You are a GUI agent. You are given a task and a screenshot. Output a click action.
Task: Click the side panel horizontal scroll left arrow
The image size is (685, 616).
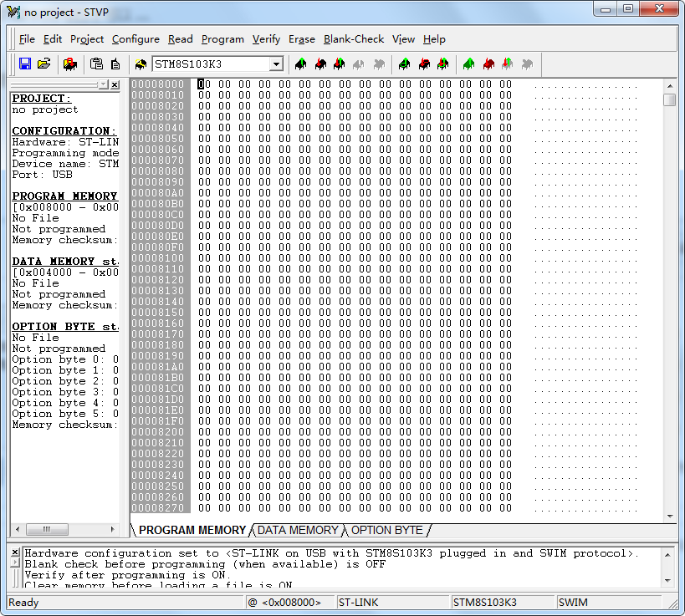click(18, 530)
